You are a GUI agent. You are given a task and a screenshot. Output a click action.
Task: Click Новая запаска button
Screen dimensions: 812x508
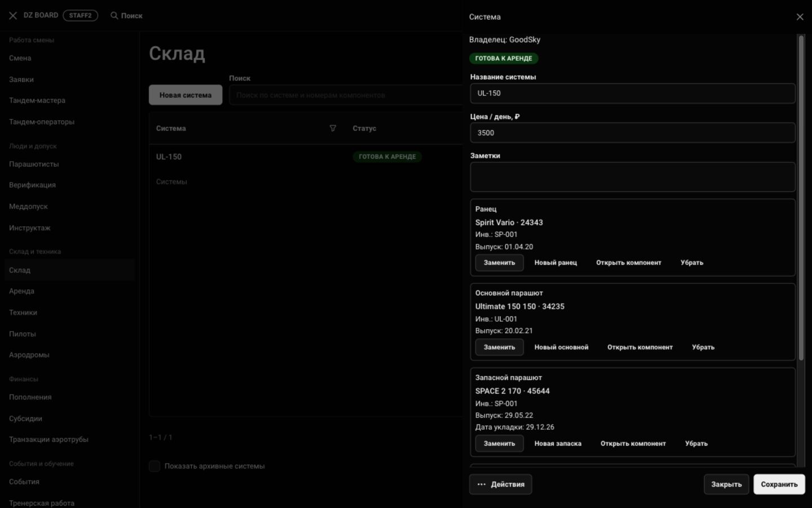[x=558, y=444]
